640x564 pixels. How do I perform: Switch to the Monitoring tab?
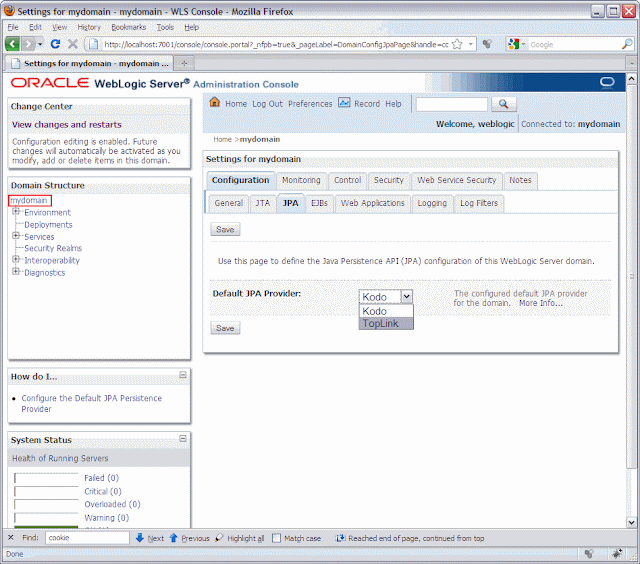coord(301,180)
